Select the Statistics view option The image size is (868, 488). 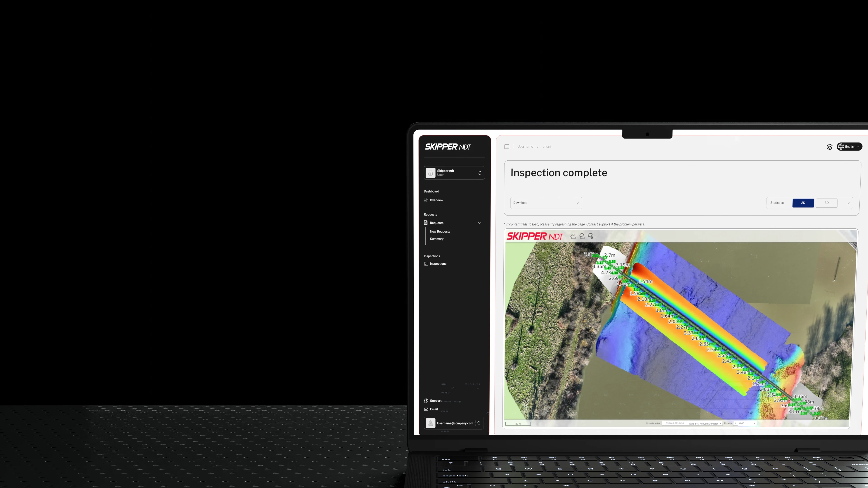[x=777, y=203]
